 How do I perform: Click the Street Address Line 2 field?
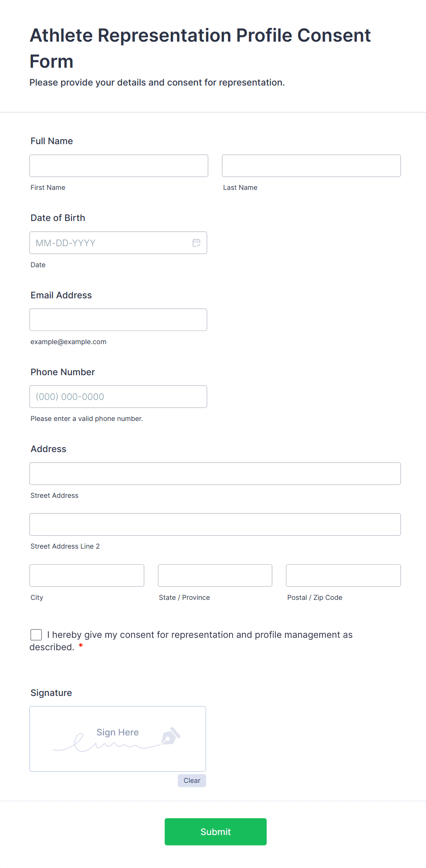pos(215,524)
